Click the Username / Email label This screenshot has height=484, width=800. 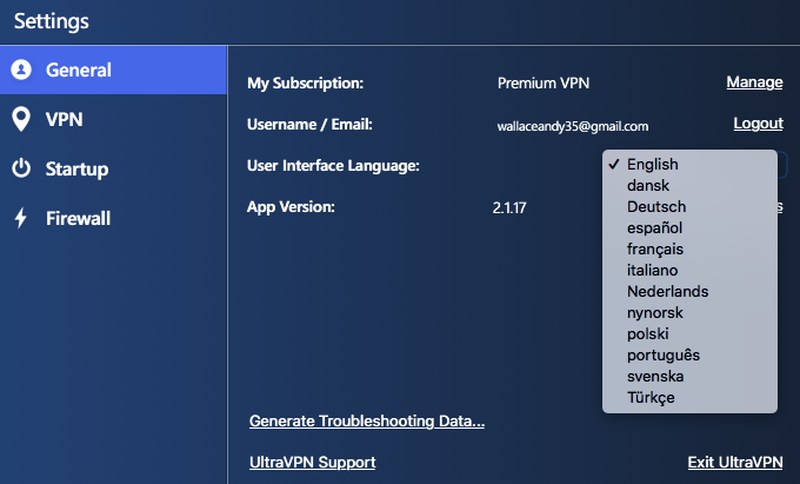[x=310, y=124]
